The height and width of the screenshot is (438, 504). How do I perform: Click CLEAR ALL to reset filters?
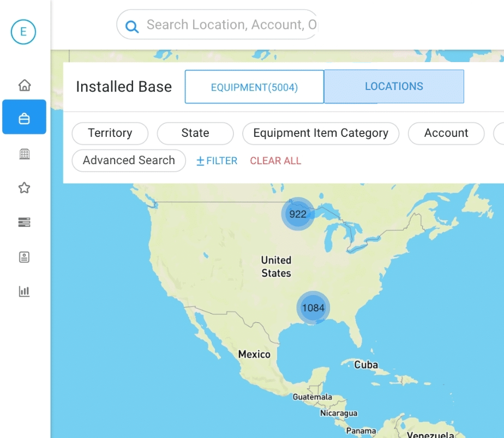click(275, 160)
